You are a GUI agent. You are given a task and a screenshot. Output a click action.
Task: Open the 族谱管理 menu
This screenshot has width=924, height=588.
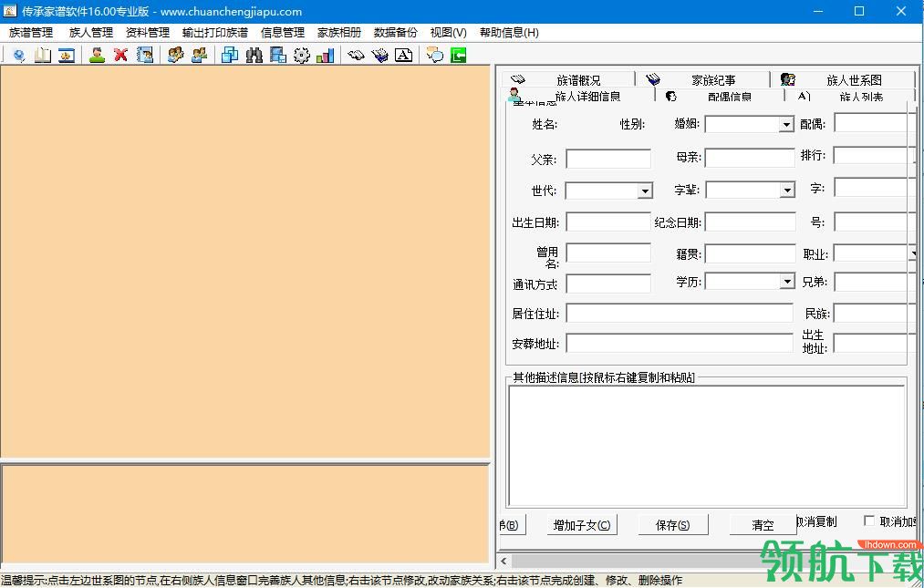coord(31,33)
